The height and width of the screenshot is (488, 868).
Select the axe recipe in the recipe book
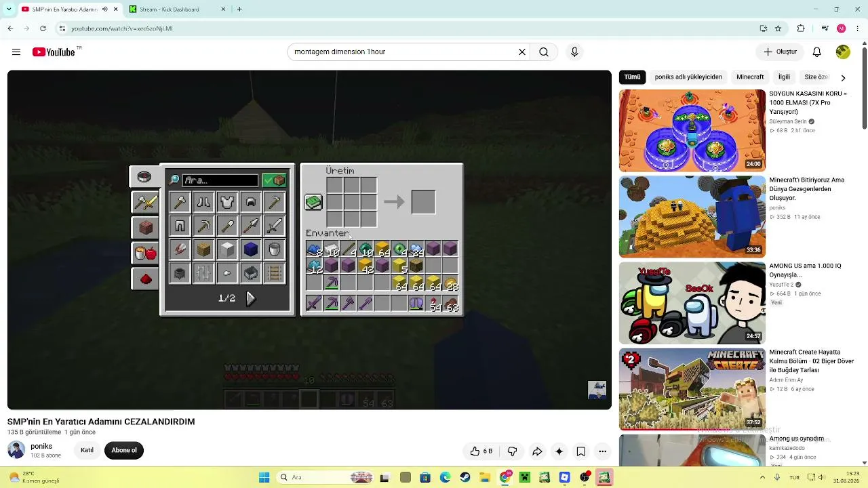pyautogui.click(x=180, y=202)
